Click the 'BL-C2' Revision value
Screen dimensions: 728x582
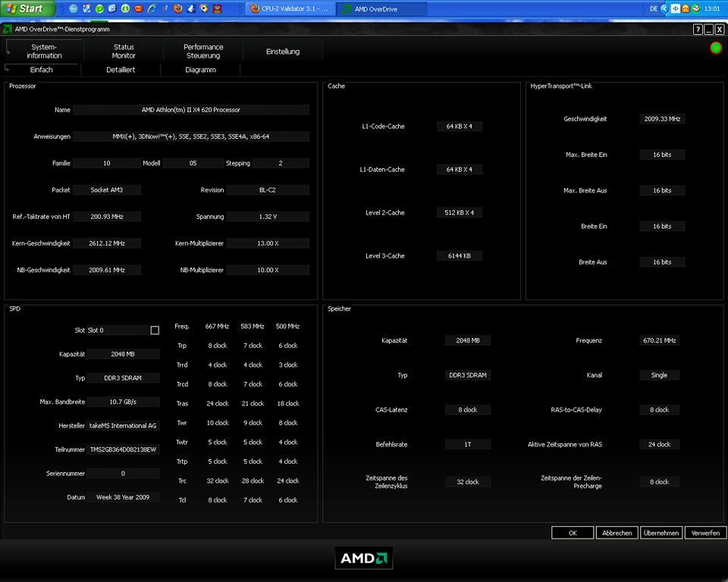(x=268, y=189)
